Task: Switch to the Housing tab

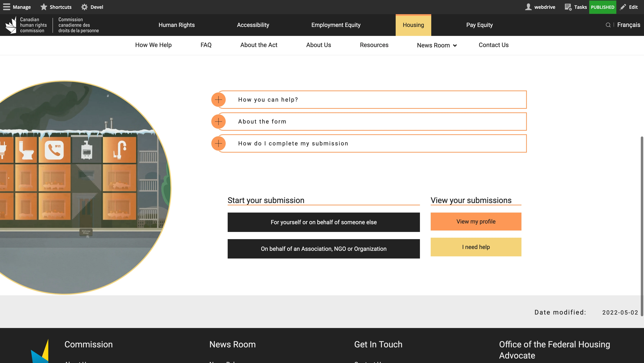Action: (413, 25)
